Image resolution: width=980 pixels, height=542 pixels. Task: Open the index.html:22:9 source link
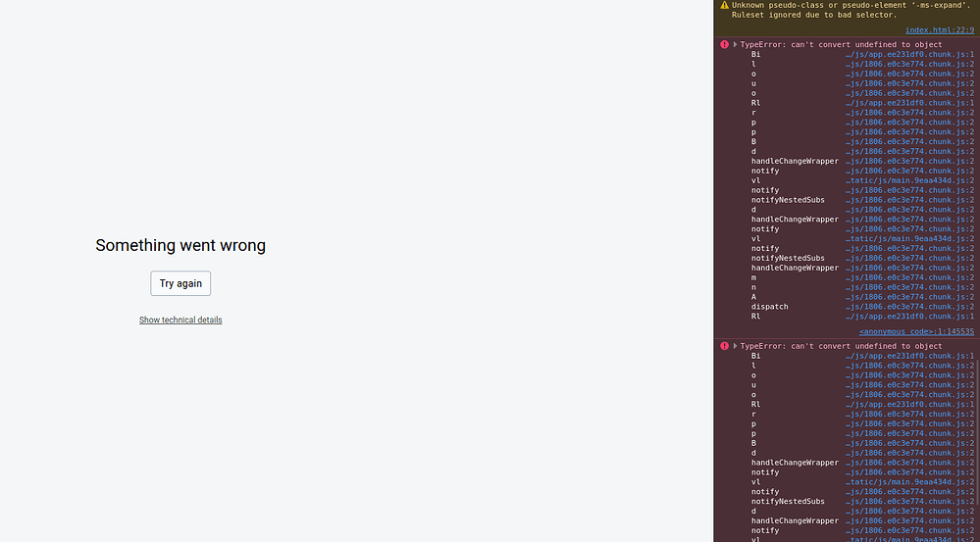(940, 30)
